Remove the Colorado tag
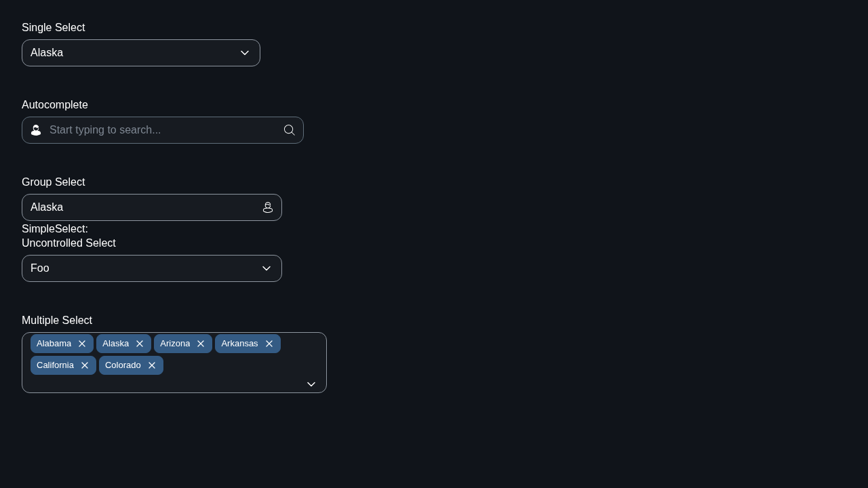868x488 pixels. click(x=152, y=365)
